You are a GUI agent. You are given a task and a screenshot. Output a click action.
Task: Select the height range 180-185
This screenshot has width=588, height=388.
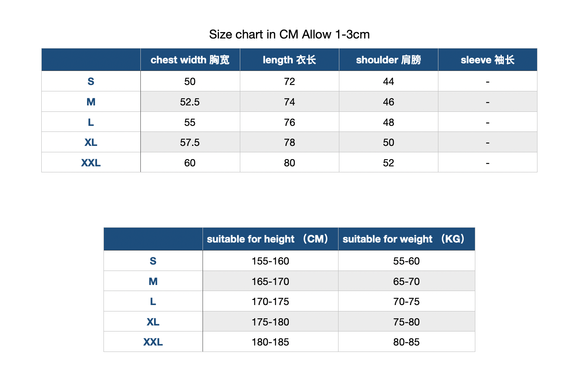point(270,342)
